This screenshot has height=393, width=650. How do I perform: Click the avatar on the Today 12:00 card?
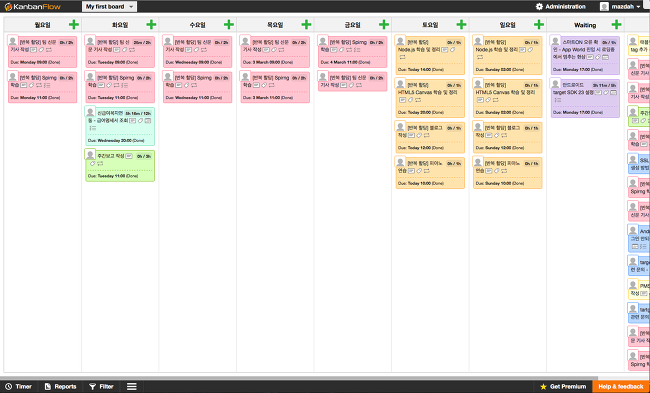[400, 126]
